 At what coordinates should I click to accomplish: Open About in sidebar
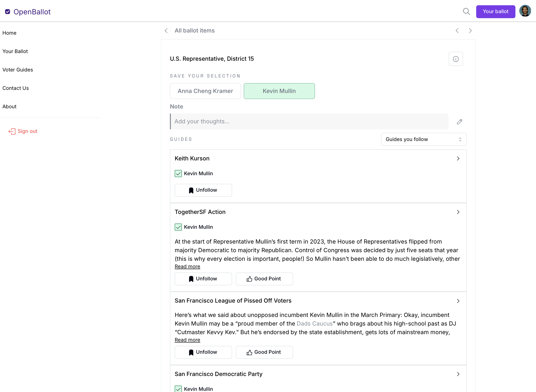(9, 107)
